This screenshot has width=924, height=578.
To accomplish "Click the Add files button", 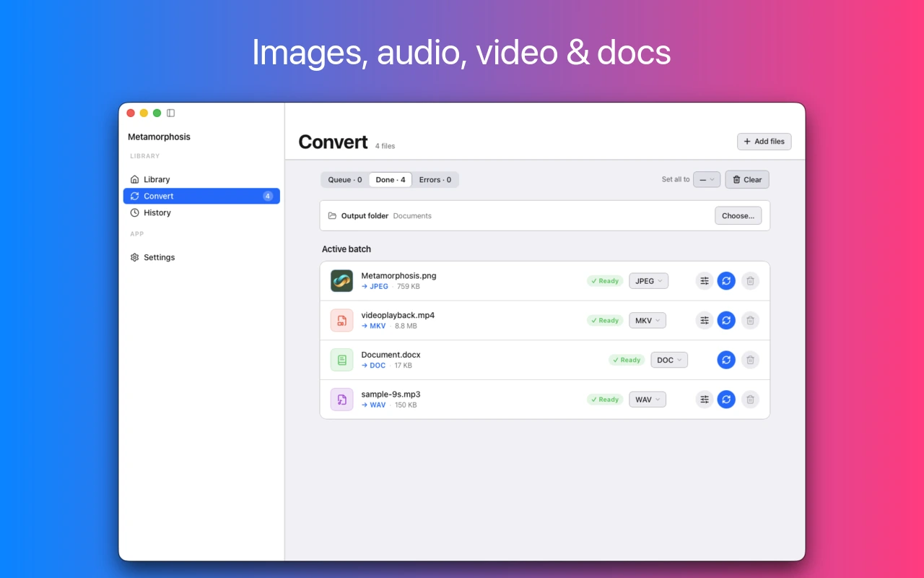I will click(x=764, y=142).
